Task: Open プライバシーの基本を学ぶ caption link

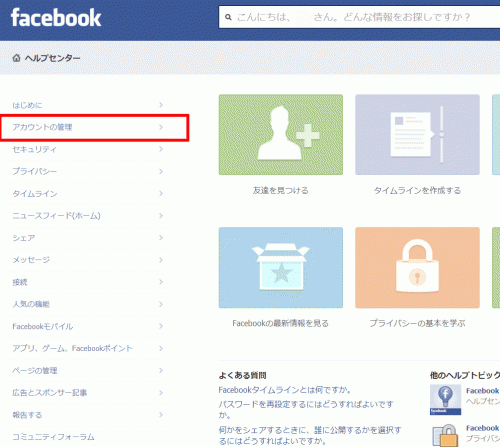Action: tap(417, 323)
